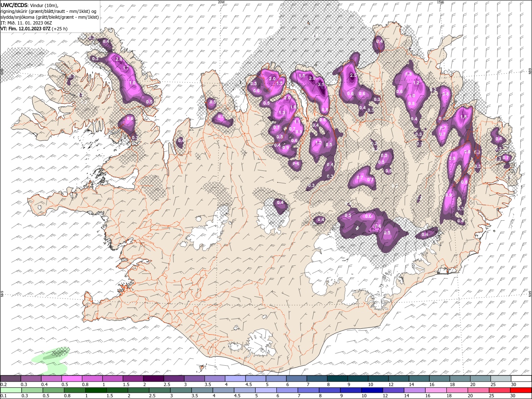Select the "(+25 h)" forecast offset text
The image size is (532, 399).
(x=60, y=29)
